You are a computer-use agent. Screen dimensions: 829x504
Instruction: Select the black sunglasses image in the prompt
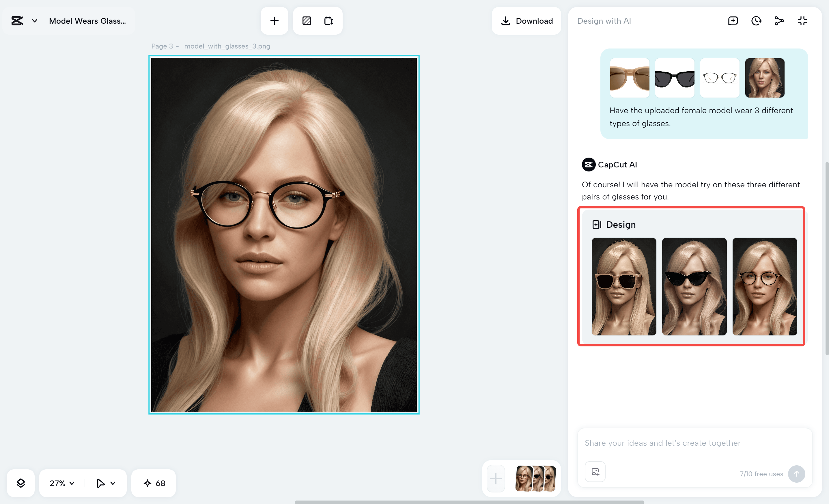click(x=675, y=78)
